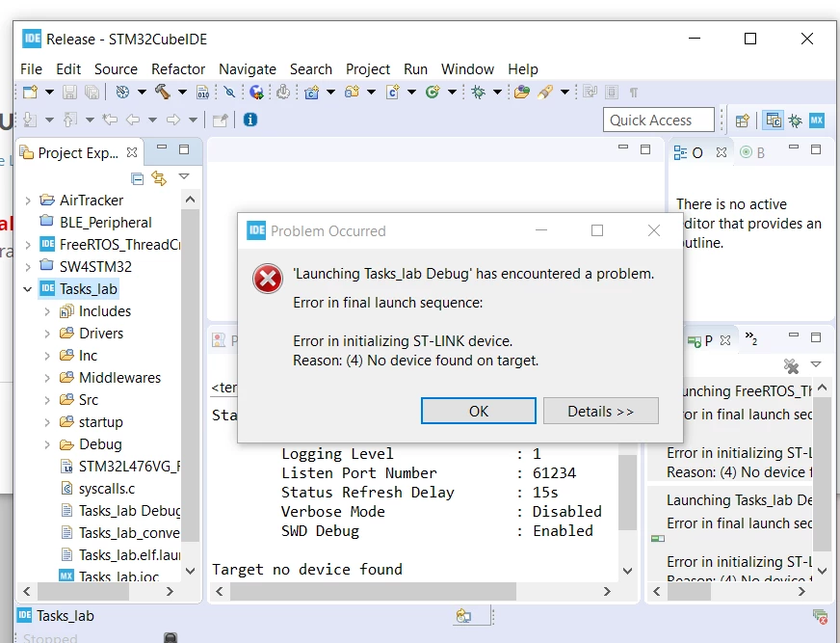Open the Device Configuration MX perspective icon
Screen dimensions: 840x643
[x=817, y=121]
